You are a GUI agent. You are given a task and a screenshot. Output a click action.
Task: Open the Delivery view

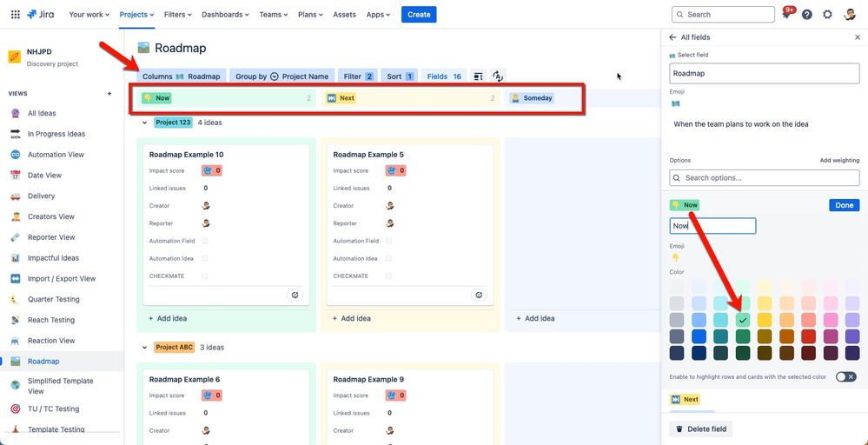[x=41, y=196]
